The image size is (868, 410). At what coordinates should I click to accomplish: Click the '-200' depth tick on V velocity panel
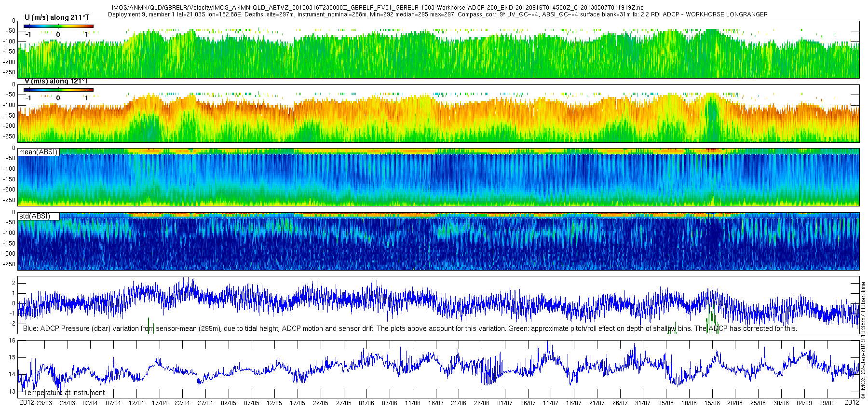(x=10, y=126)
